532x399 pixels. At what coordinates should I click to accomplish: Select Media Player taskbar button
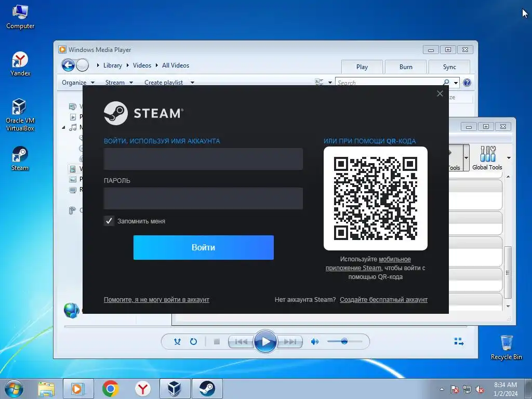78,389
